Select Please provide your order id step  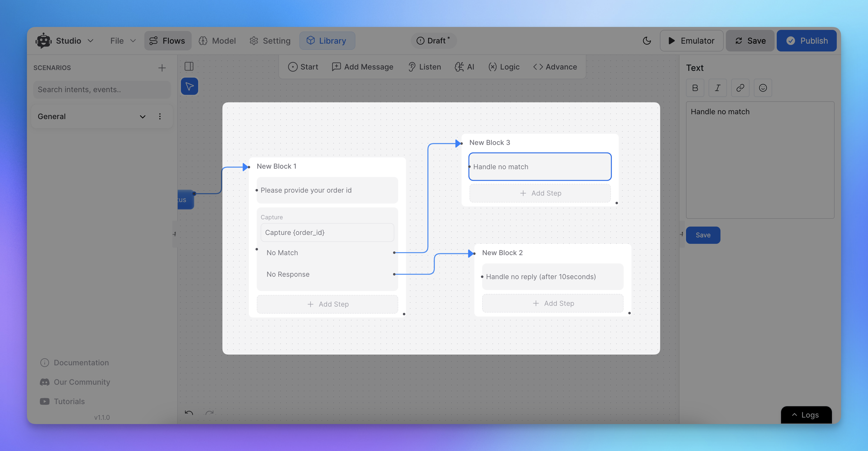327,190
